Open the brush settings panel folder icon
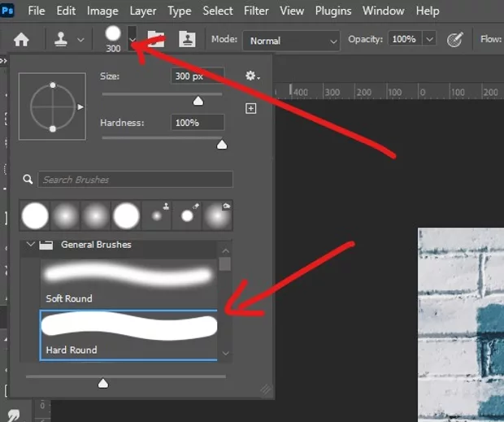 point(156,39)
